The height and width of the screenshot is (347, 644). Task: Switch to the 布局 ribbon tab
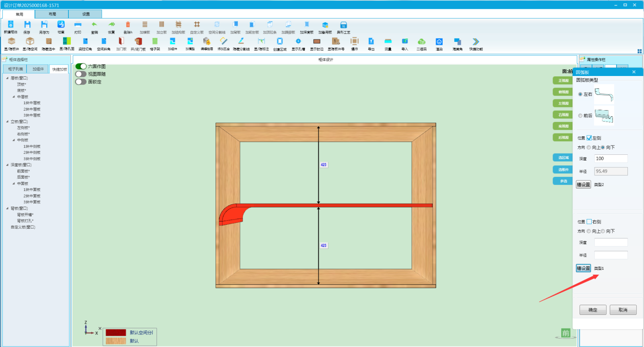point(52,14)
